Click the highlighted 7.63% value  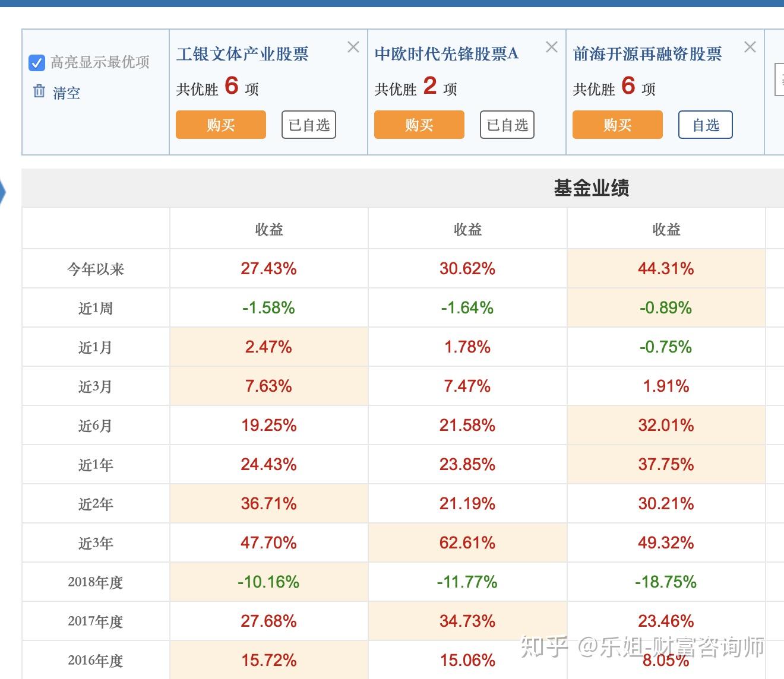[x=268, y=386]
